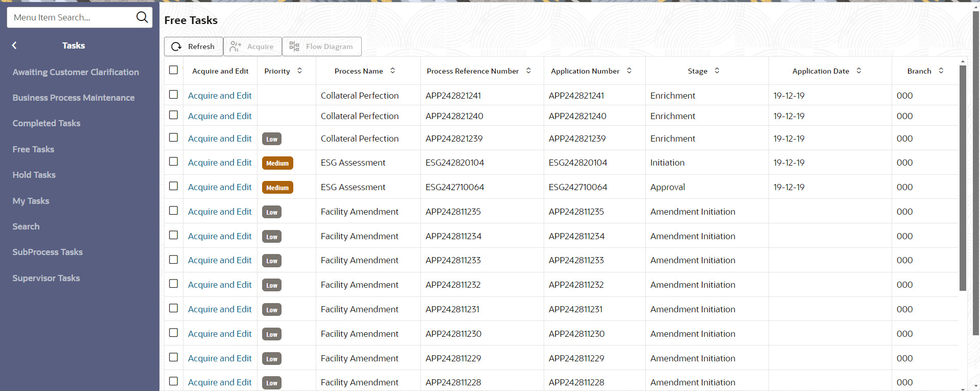The height and width of the screenshot is (391, 980).
Task: Click Acquire and Edit for APP242821239
Action: point(220,139)
